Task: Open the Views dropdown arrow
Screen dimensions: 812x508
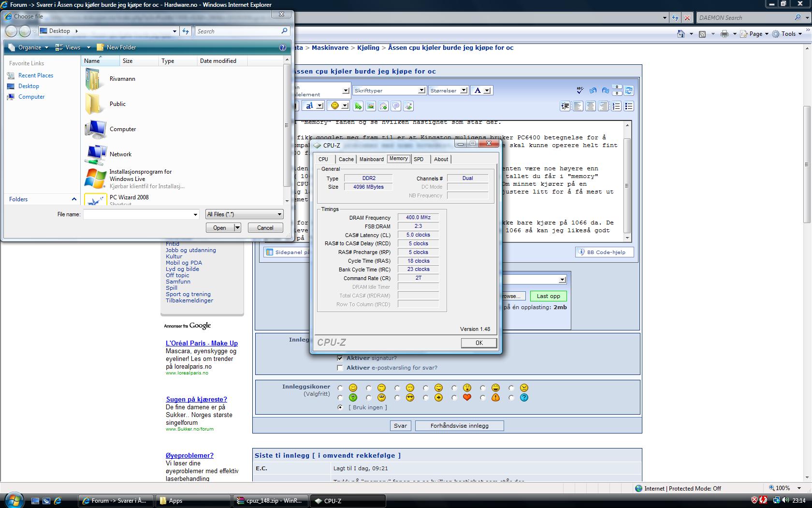Action: coord(88,47)
